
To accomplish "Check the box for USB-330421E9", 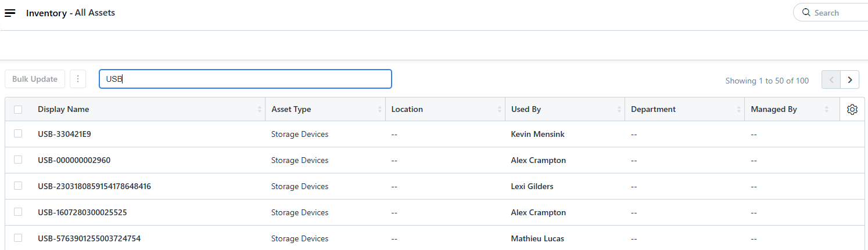I will [x=18, y=133].
